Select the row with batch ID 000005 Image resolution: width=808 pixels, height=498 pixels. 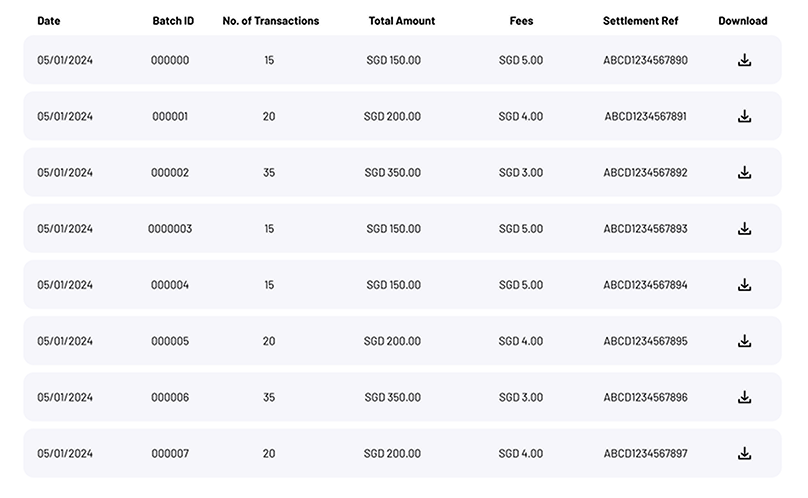(x=402, y=341)
